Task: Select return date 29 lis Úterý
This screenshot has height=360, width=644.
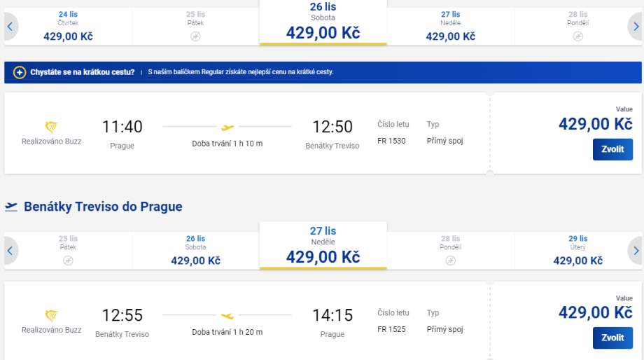Action: point(578,250)
